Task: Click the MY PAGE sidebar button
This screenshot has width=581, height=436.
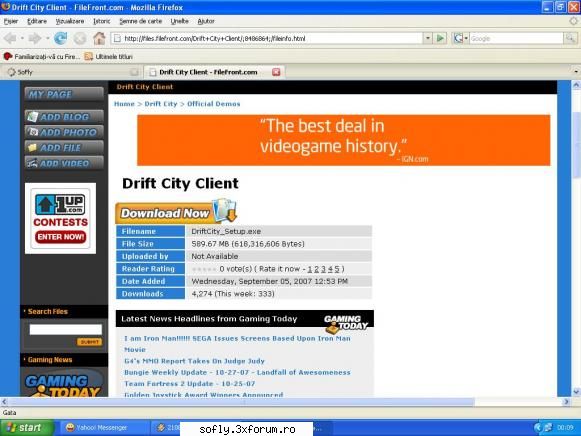Action: 64,94
